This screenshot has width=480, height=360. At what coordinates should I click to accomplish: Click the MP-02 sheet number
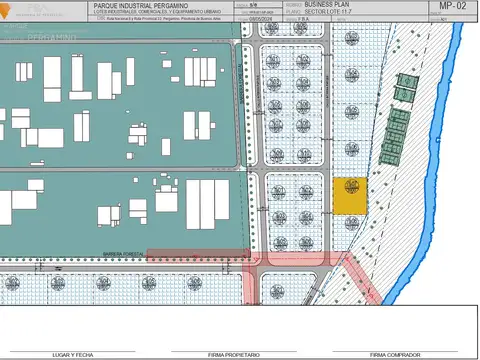(453, 6)
